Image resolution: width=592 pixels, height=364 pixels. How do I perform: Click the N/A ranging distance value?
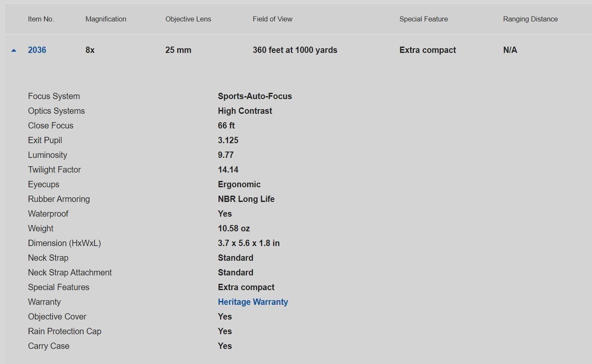pos(510,50)
